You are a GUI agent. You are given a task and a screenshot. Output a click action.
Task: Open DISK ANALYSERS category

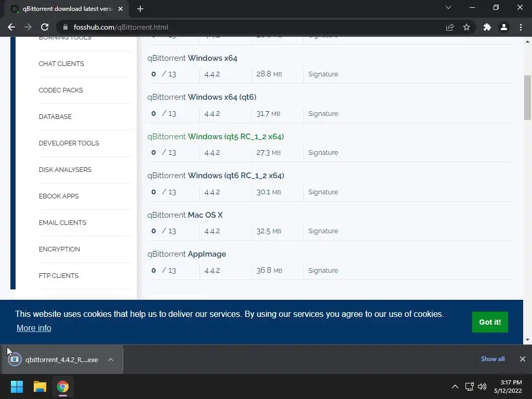tap(65, 170)
